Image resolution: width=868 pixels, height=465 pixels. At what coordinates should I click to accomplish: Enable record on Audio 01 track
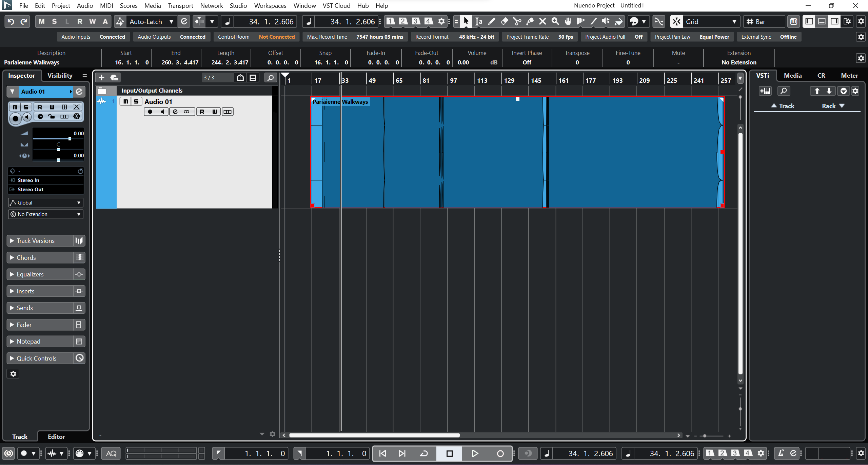[150, 112]
